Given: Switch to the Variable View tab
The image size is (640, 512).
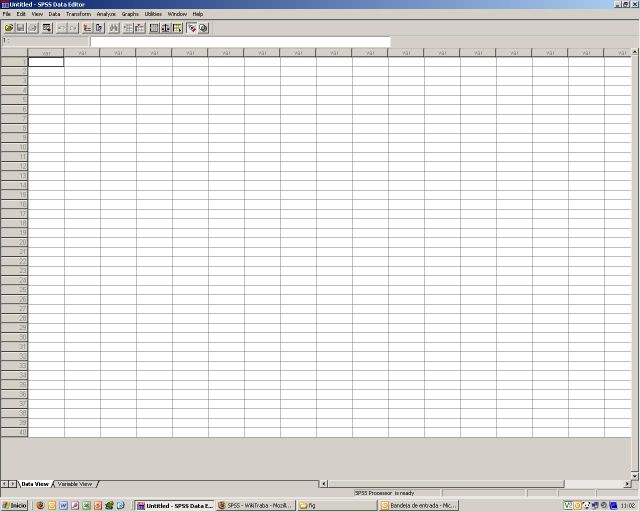Looking at the screenshot, I should click(x=75, y=484).
